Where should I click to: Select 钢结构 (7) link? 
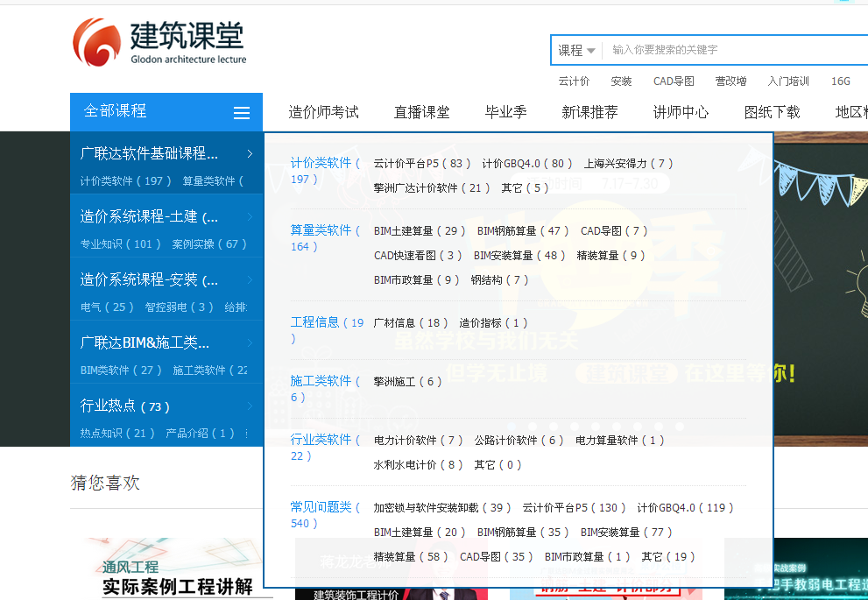500,280
